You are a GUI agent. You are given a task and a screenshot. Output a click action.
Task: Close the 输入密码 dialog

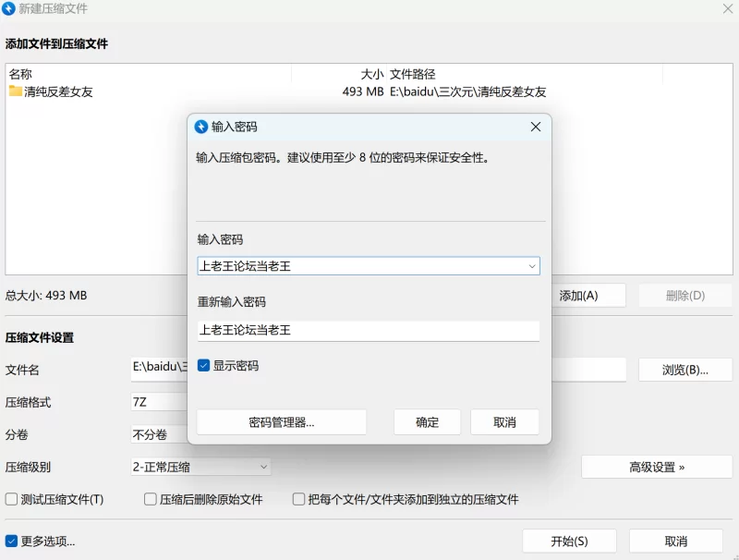536,127
